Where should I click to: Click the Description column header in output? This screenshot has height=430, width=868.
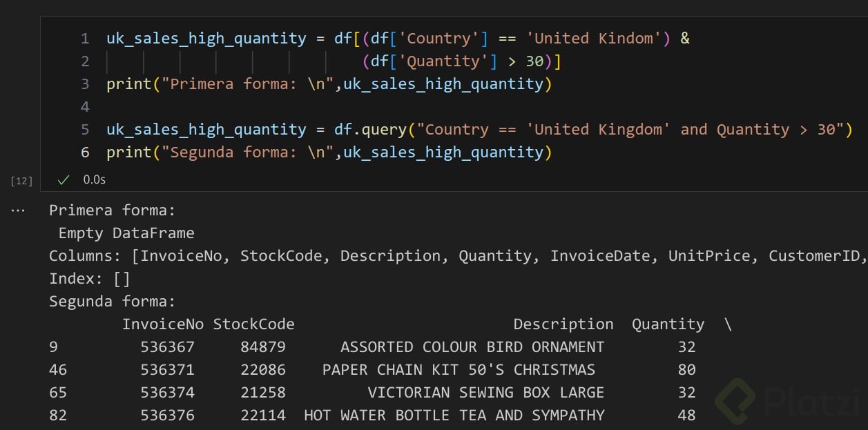pos(563,324)
